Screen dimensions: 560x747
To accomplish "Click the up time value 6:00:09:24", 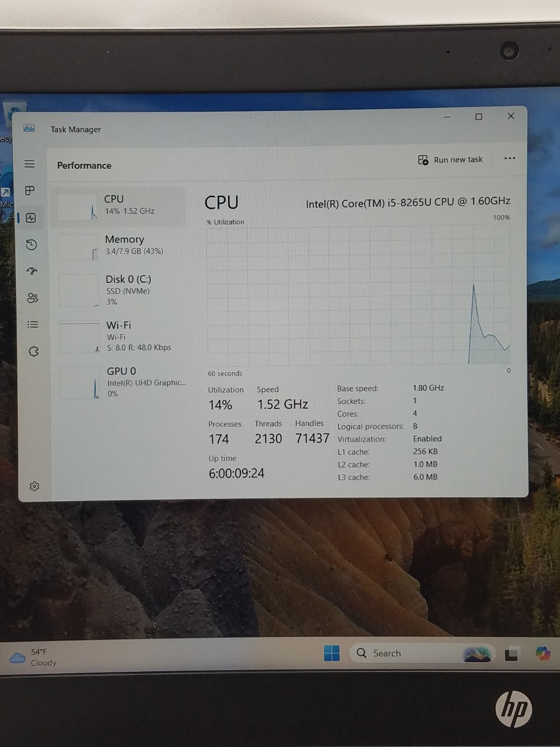I will click(x=237, y=473).
